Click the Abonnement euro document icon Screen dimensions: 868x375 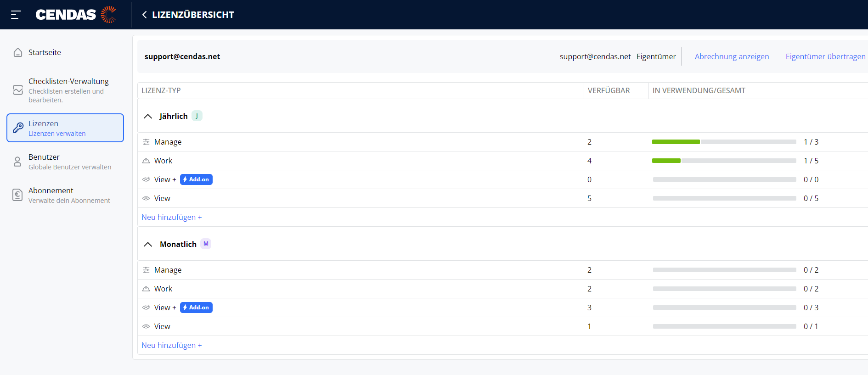tap(17, 195)
